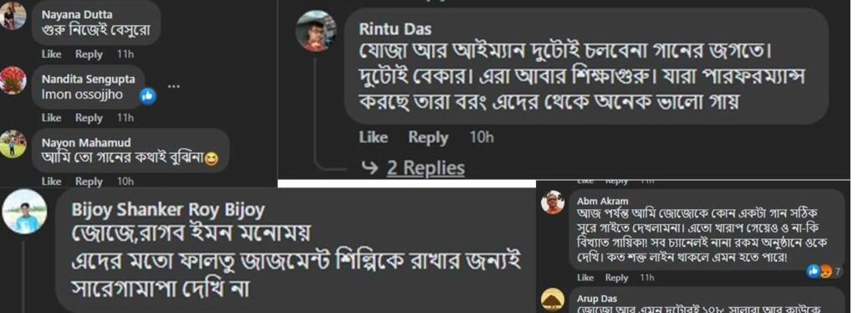Open Bijoy Shanker Roy Bijoy name link

click(x=168, y=210)
